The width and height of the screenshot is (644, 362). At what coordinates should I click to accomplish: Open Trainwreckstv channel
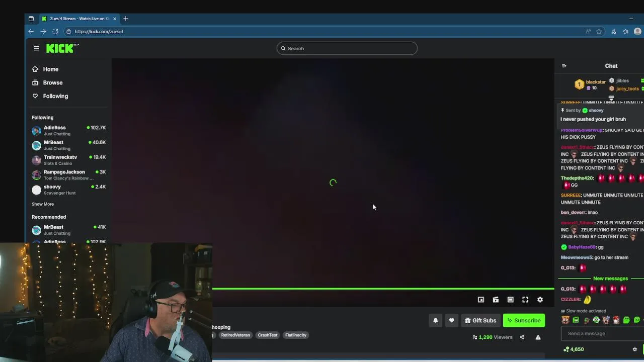point(68,160)
